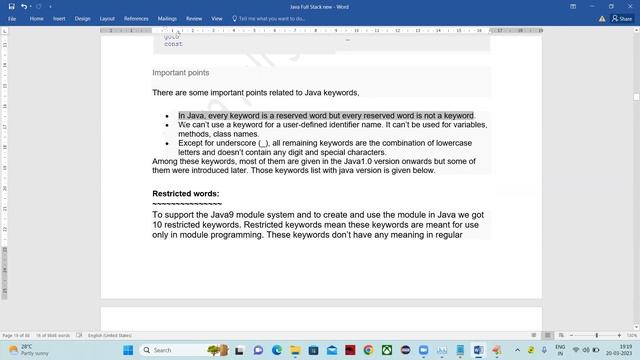
Task: Open Task View on the taskbar
Action: coord(240,350)
